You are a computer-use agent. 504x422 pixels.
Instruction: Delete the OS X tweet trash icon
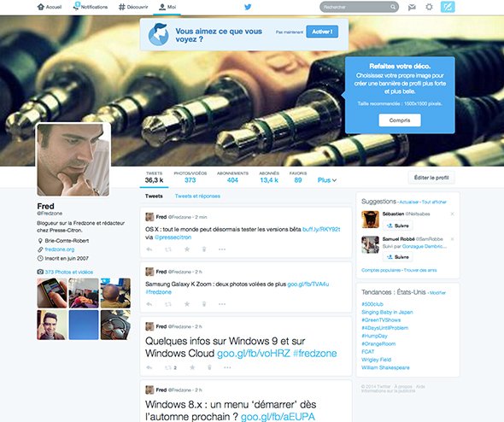tap(204, 249)
